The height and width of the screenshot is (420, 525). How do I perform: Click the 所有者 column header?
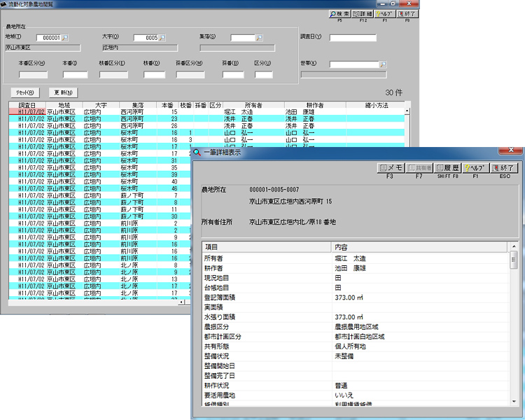pyautogui.click(x=254, y=105)
